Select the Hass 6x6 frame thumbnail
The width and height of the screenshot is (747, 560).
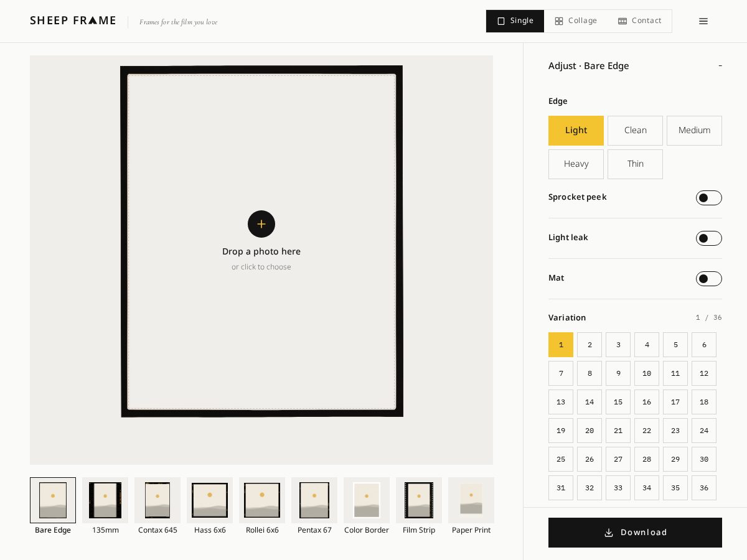coord(210,500)
